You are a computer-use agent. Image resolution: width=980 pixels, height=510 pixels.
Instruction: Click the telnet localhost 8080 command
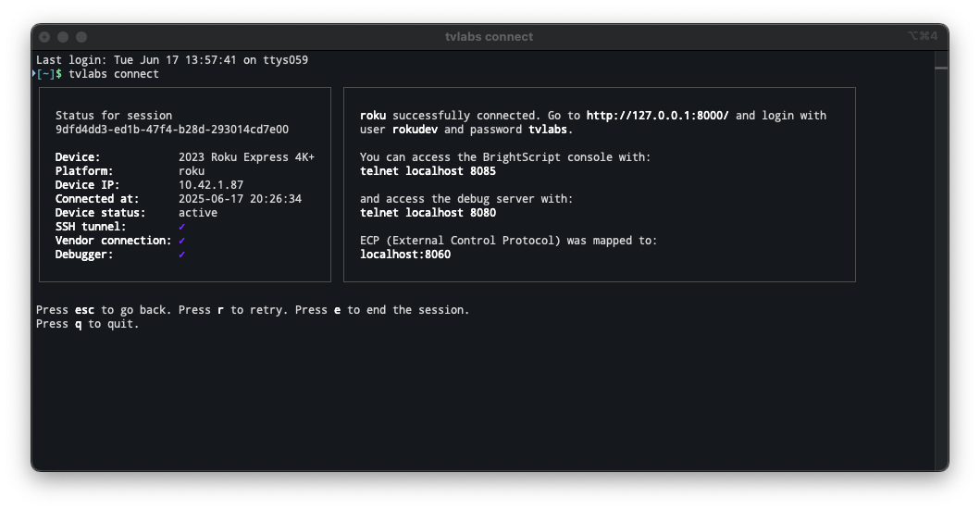click(x=428, y=213)
